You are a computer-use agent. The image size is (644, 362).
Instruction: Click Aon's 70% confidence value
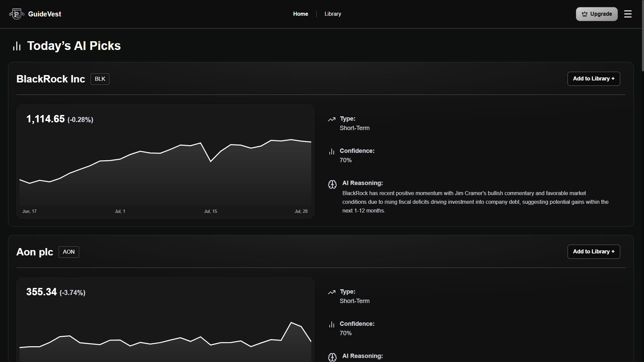[x=346, y=334]
